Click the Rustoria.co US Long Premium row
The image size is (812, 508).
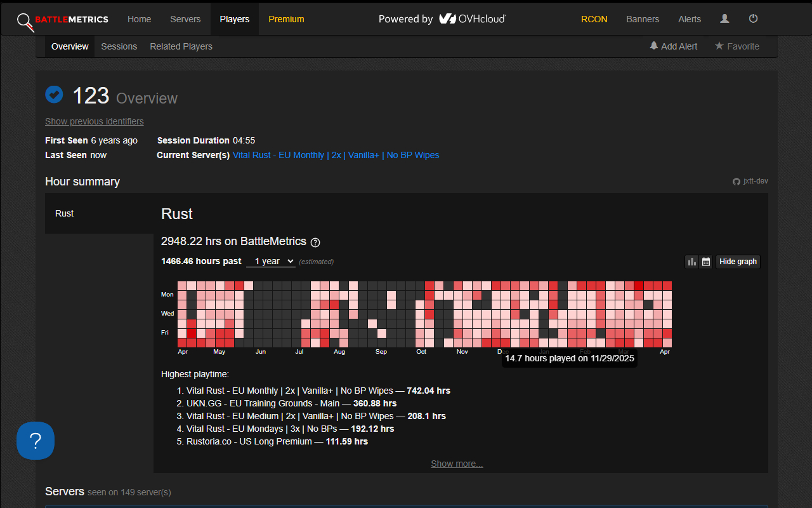tap(277, 441)
